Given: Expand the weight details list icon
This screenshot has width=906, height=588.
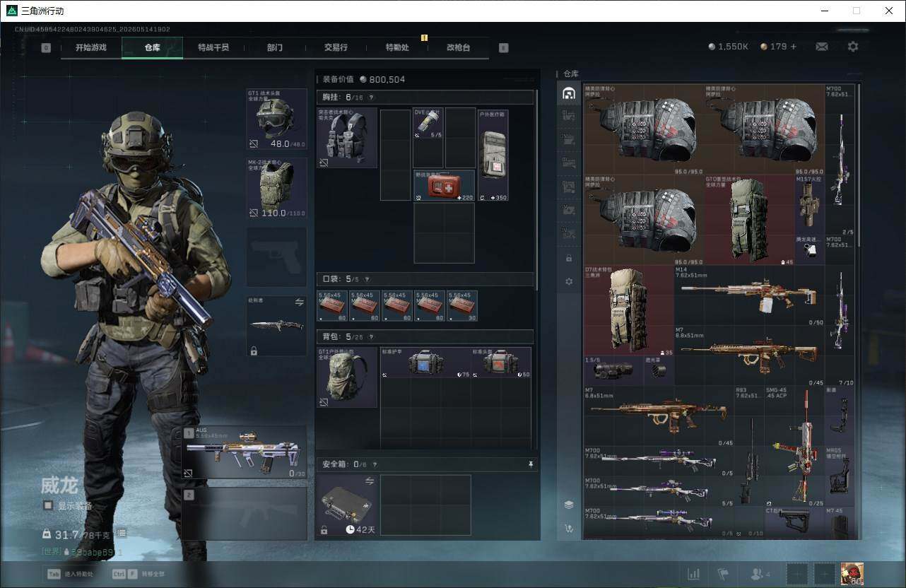Looking at the screenshot, I should tap(122, 534).
